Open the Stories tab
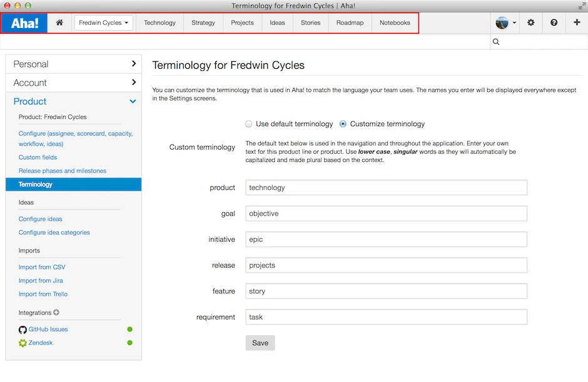This screenshot has height=382, width=588. 310,23
